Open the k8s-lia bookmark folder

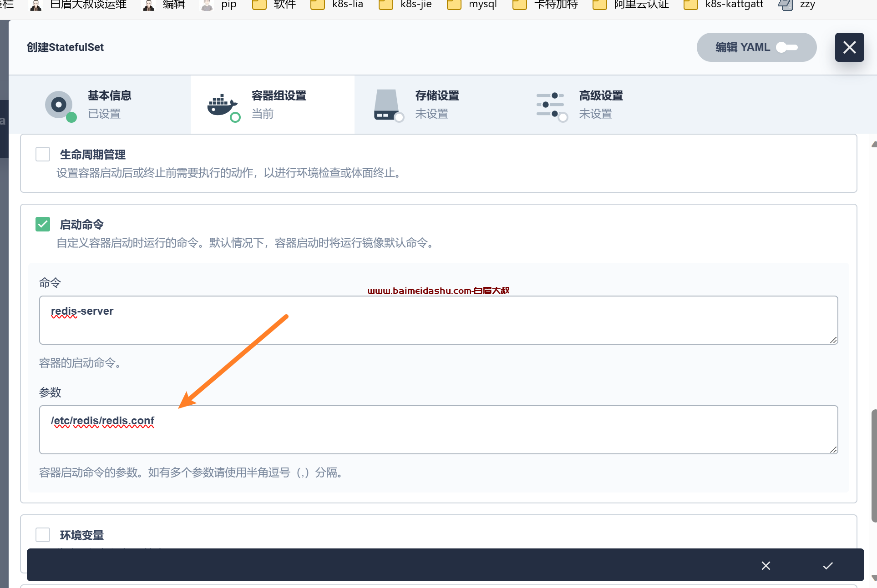337,5
